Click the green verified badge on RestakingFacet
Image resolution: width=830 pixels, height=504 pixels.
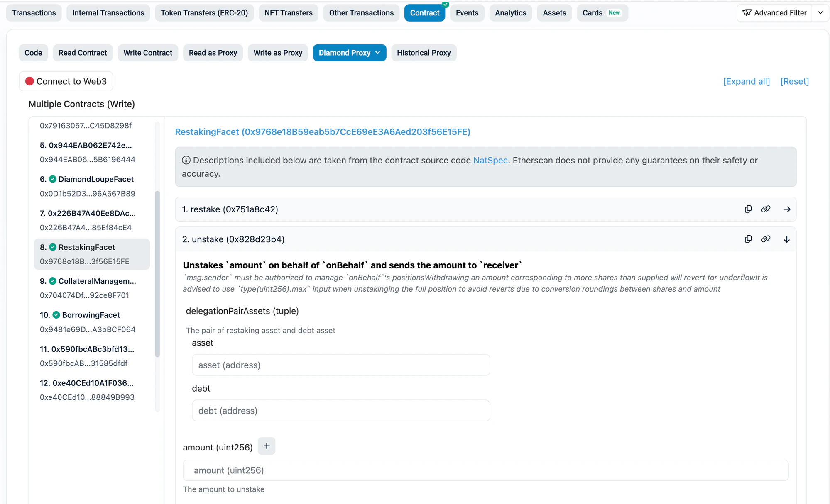[x=52, y=247]
